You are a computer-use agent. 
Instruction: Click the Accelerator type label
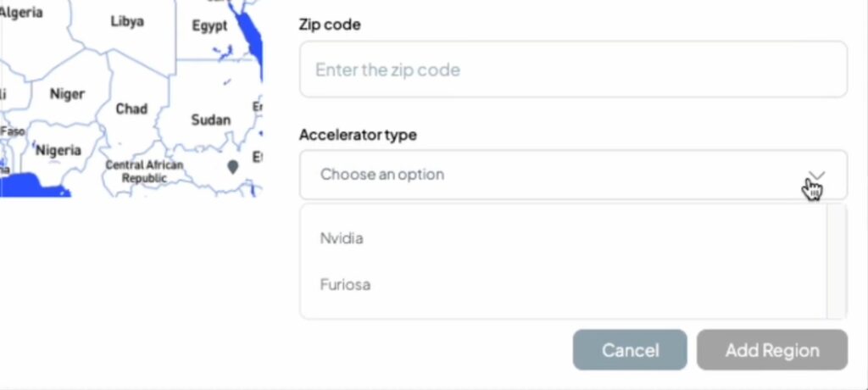pos(358,135)
